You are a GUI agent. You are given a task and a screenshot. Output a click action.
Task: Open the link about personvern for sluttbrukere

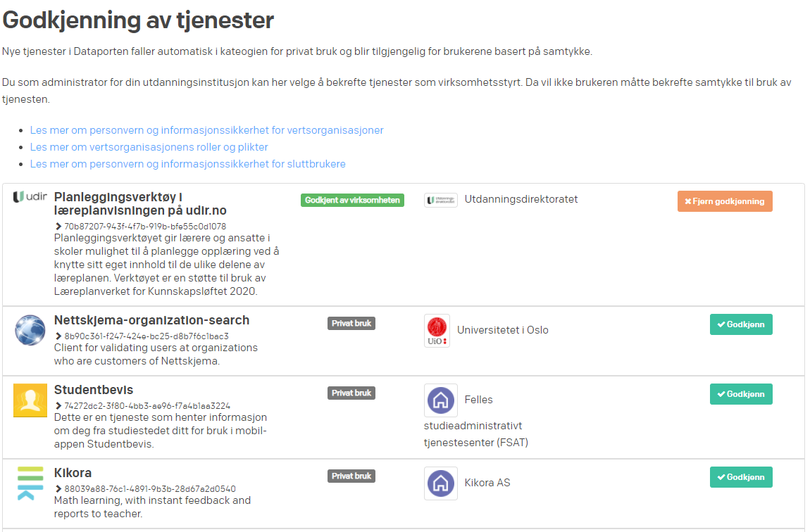187,164
